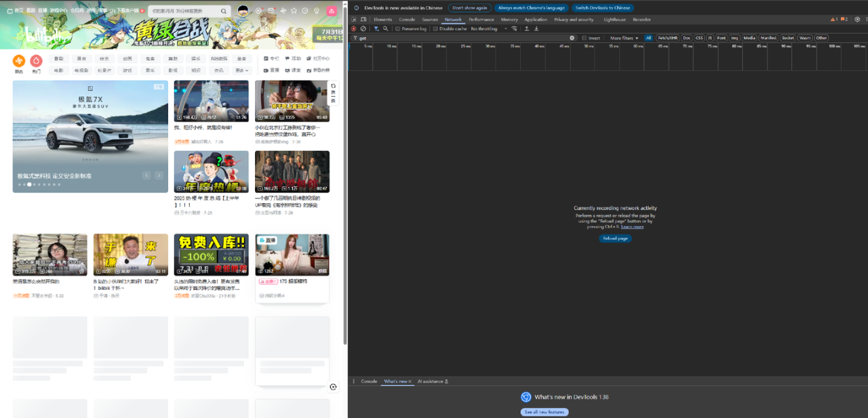The image size is (868, 418).
Task: Click the network timeline overview area
Action: click(x=607, y=59)
